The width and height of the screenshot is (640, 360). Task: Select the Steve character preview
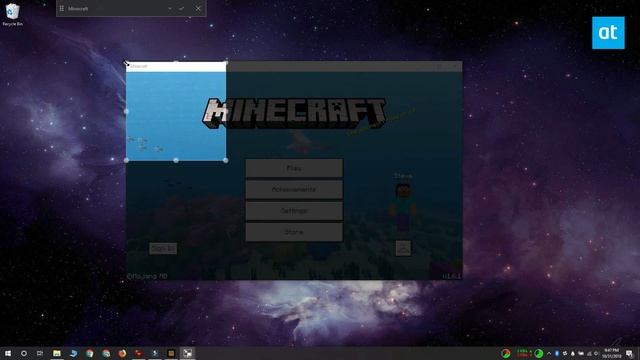point(403,207)
